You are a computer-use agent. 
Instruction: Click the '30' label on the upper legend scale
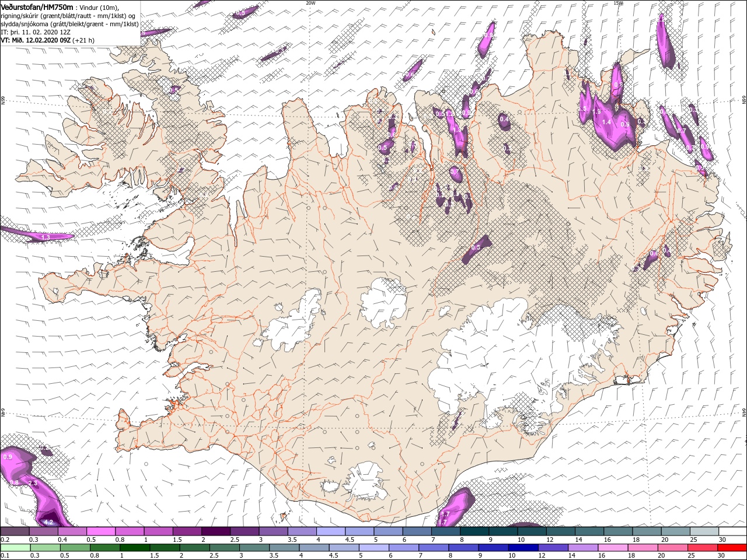pyautogui.click(x=722, y=540)
